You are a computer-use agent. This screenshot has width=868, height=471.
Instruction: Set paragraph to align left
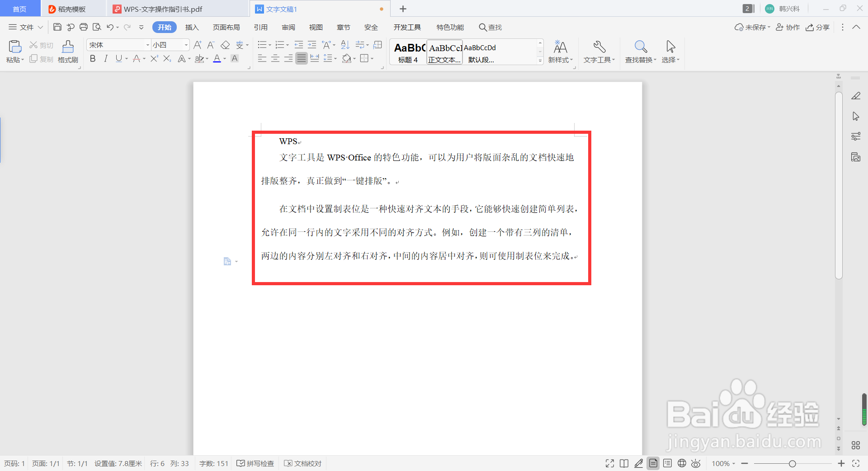262,58
